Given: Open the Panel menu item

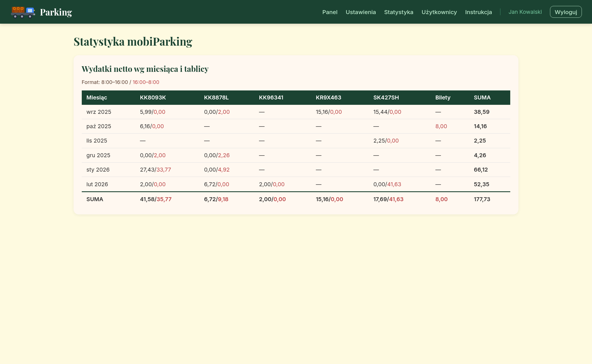Looking at the screenshot, I should [x=330, y=12].
